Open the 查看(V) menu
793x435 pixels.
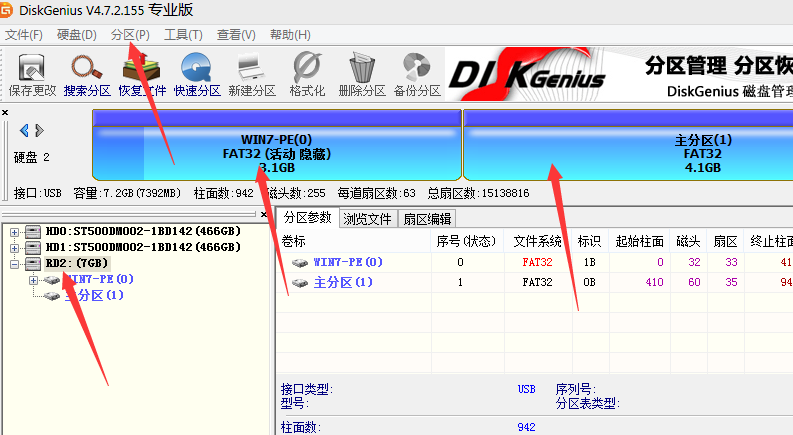[x=236, y=35]
